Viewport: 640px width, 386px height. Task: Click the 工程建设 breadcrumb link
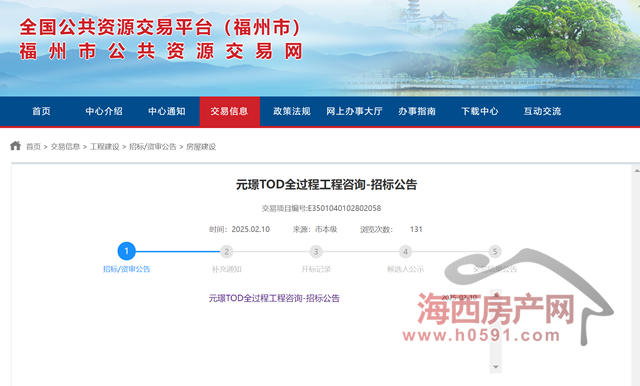104,146
